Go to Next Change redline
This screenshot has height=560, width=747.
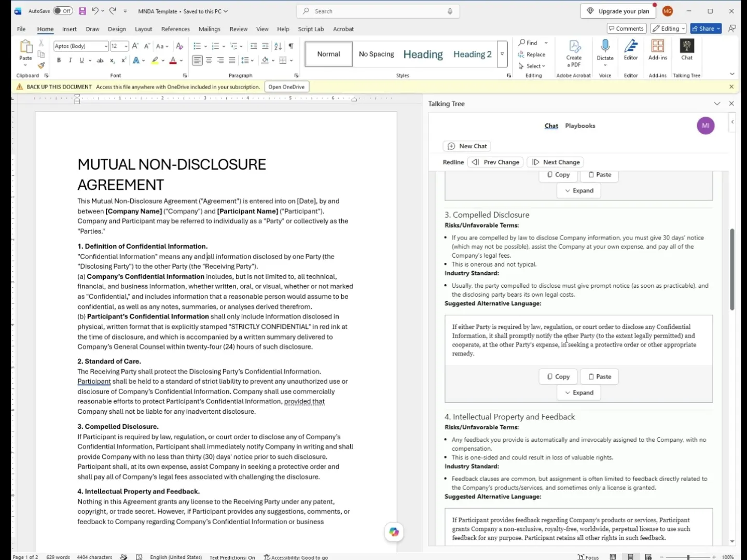(556, 162)
